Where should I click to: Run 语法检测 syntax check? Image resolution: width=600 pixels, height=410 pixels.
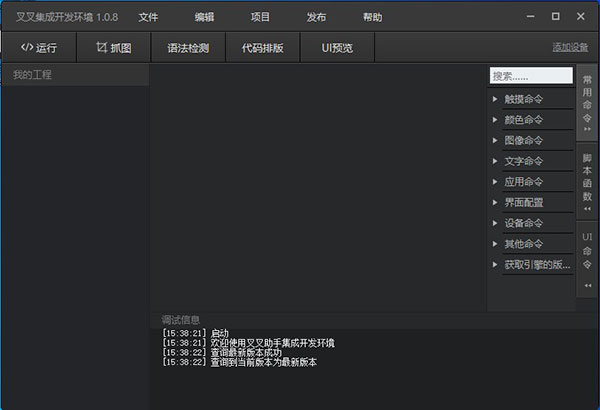(189, 48)
